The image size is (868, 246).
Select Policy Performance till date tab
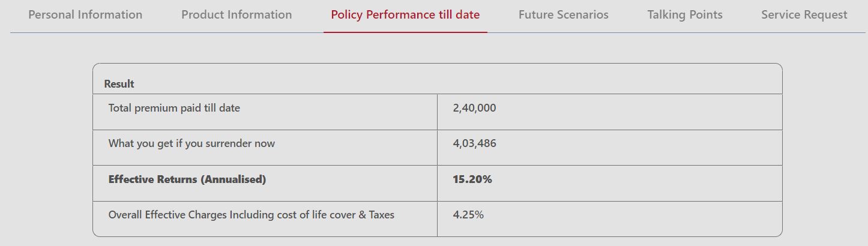click(405, 14)
